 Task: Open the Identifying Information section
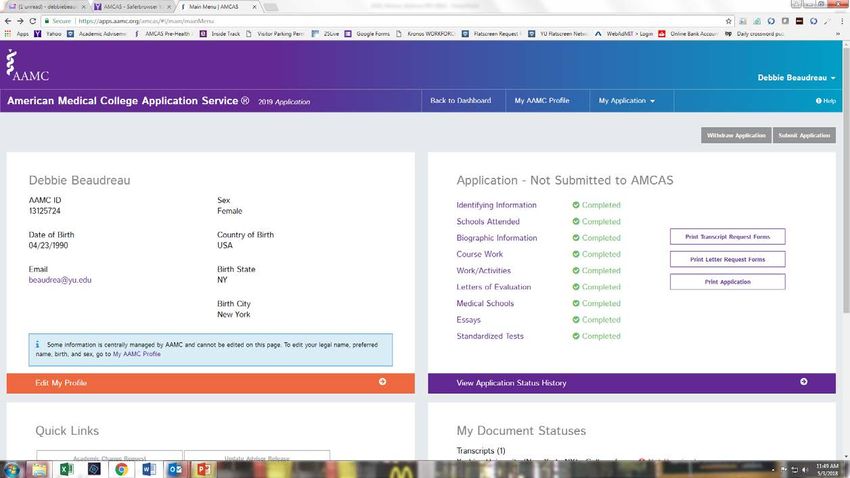tap(496, 205)
